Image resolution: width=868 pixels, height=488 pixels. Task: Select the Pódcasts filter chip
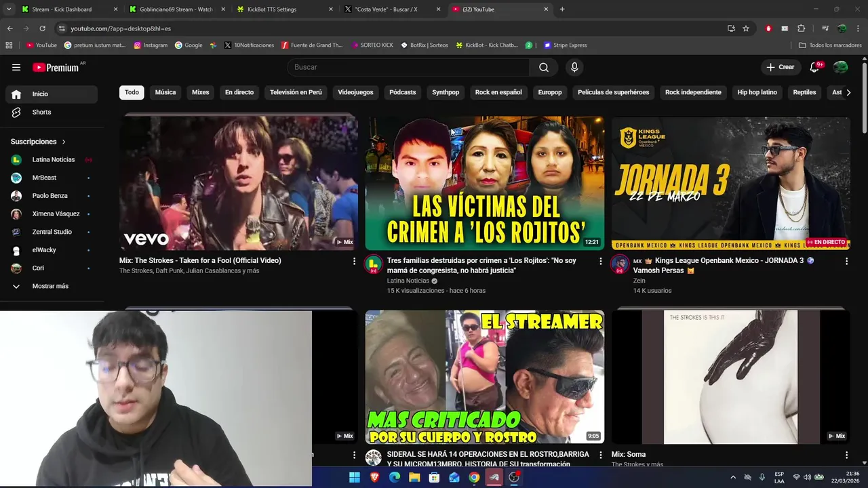click(x=403, y=92)
